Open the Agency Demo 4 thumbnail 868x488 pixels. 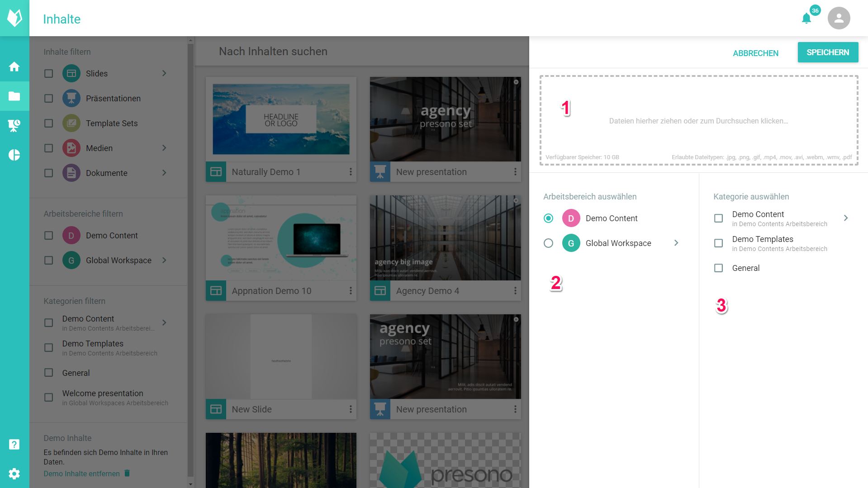pyautogui.click(x=445, y=238)
